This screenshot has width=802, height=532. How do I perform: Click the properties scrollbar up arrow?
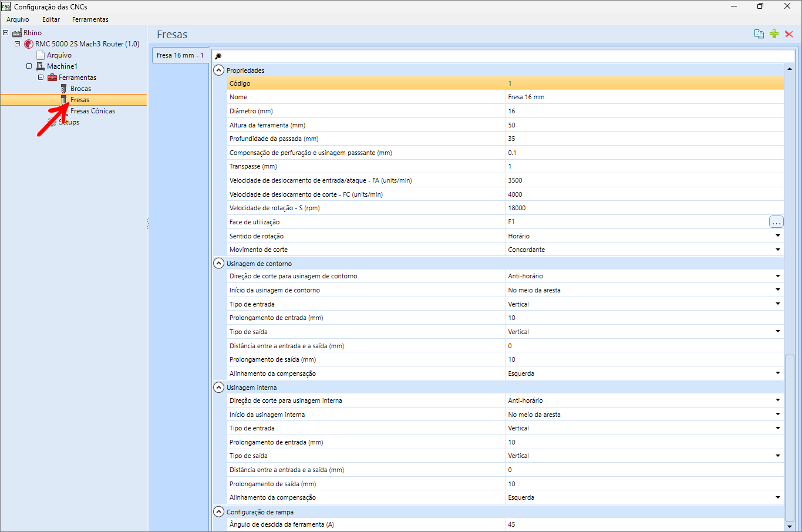(x=790, y=69)
